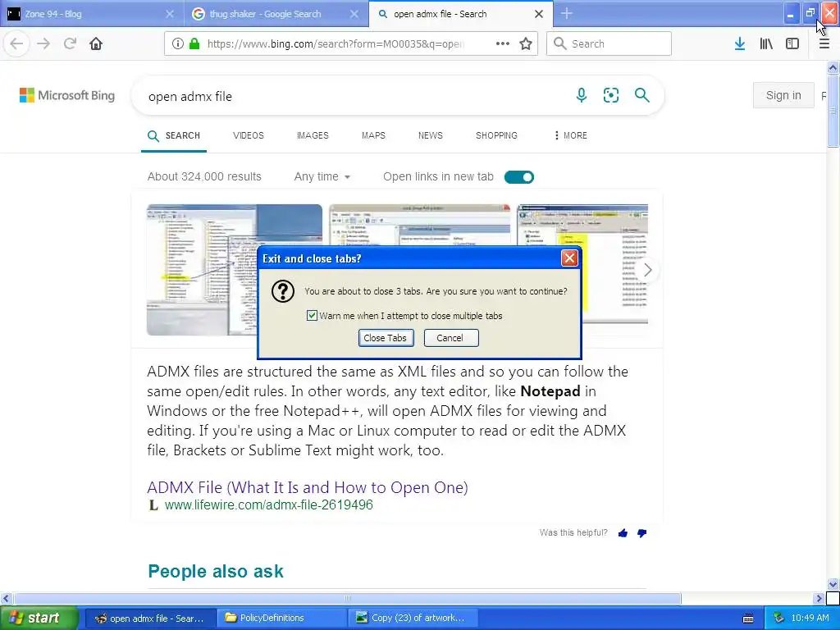Click the vertical scrollbar thumb
Image resolution: width=840 pixels, height=630 pixels.
coord(833,111)
